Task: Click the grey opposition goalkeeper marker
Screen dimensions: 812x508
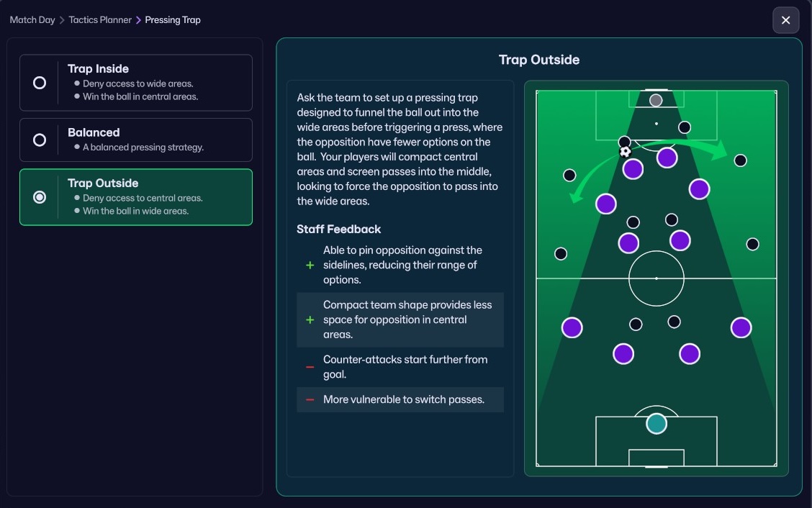Action: pyautogui.click(x=656, y=100)
